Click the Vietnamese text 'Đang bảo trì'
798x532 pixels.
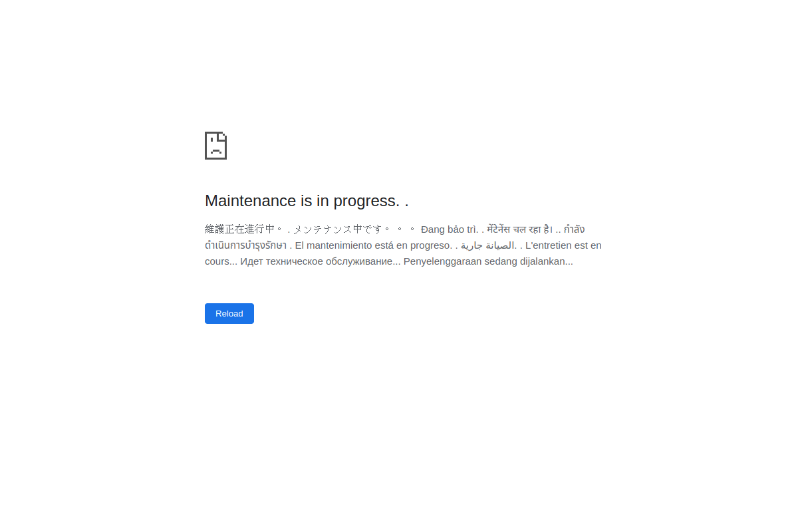[x=449, y=229]
